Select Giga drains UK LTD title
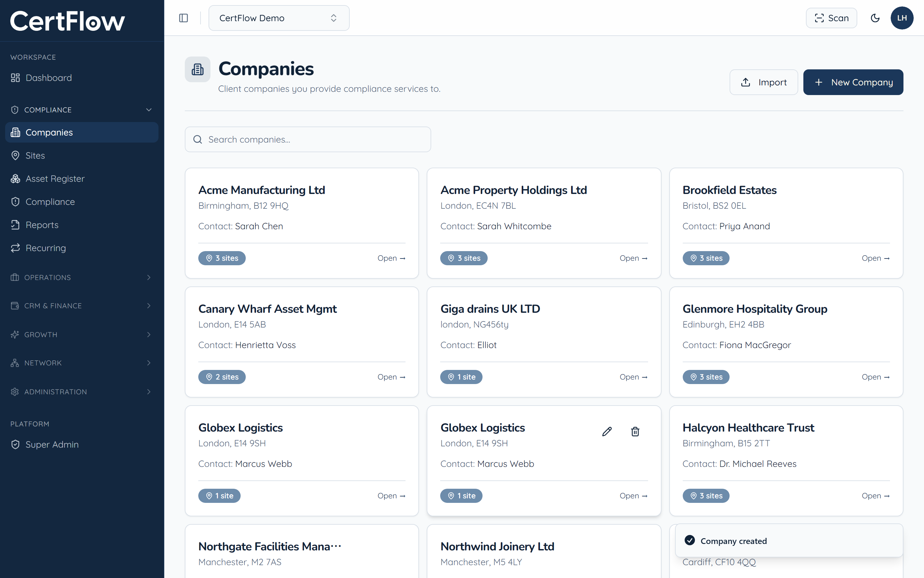 [490, 309]
